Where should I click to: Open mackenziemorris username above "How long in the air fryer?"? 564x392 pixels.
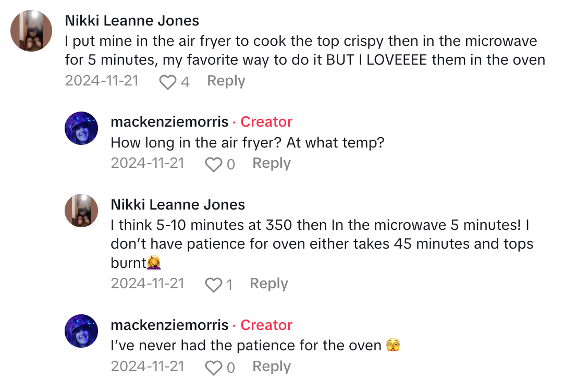170,122
